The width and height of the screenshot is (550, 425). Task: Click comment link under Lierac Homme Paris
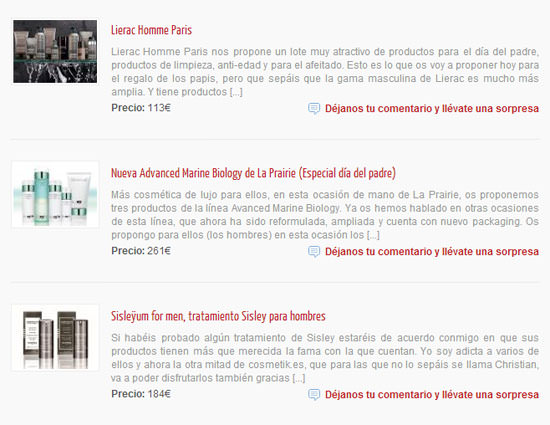point(432,108)
